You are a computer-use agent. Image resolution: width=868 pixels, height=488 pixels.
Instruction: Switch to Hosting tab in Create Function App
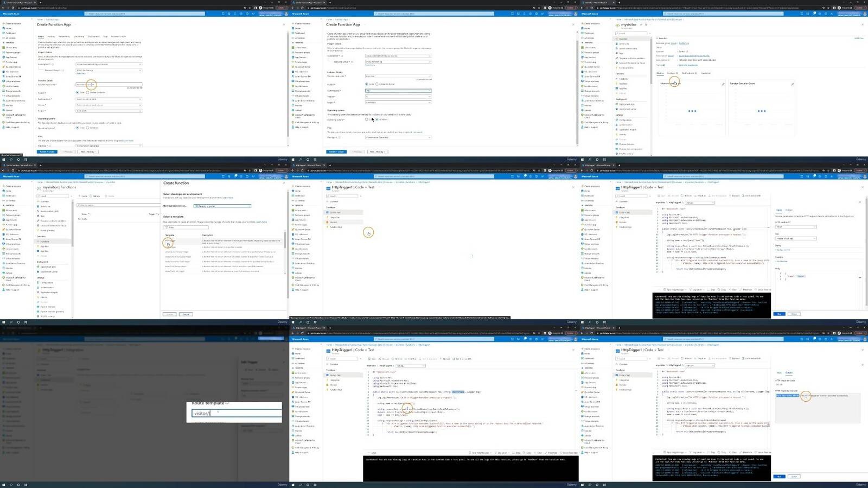(x=51, y=36)
